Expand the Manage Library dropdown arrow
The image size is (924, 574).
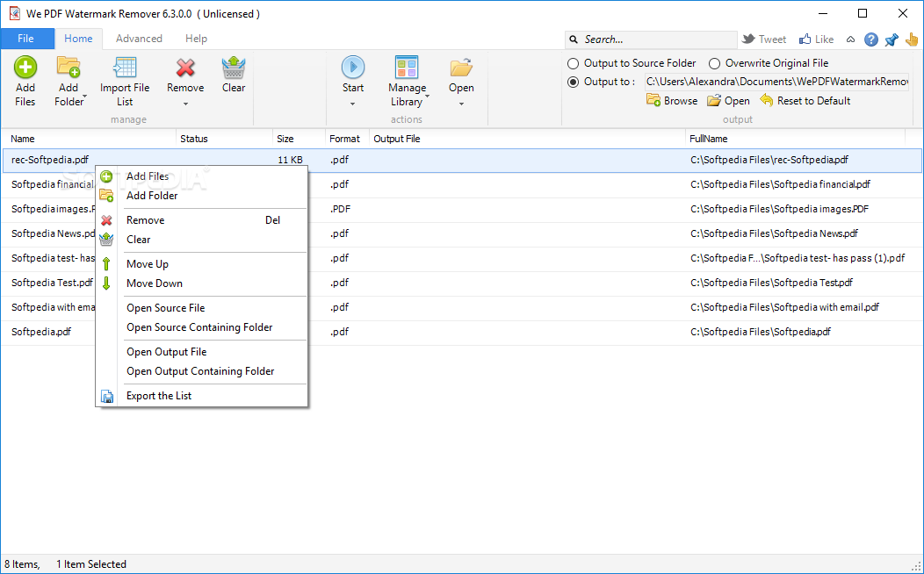point(427,97)
